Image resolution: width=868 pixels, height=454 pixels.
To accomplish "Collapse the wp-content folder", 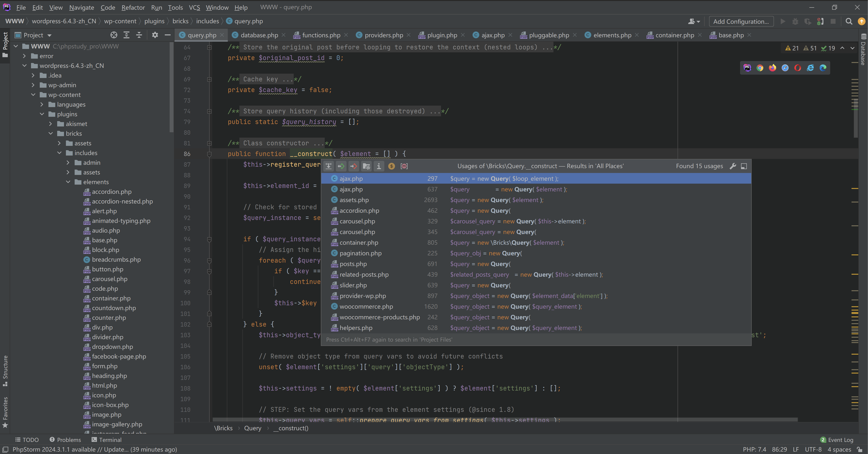I will [x=33, y=95].
